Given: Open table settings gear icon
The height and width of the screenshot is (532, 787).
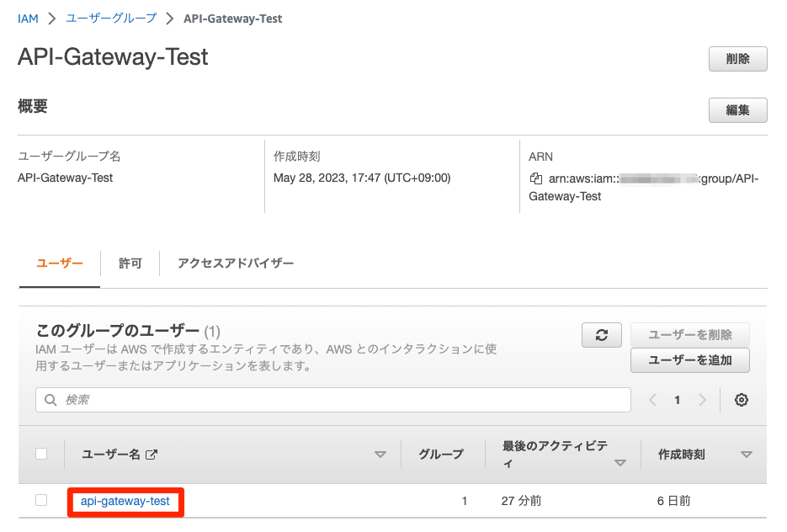Looking at the screenshot, I should (741, 400).
